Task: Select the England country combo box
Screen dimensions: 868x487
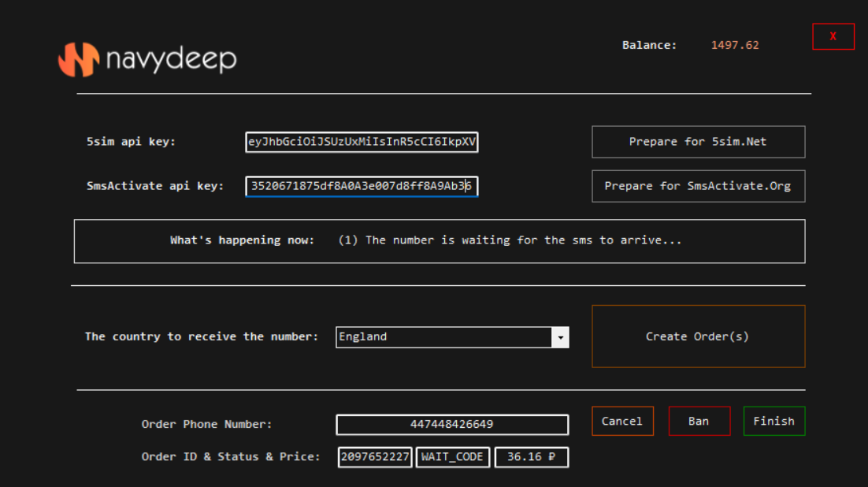Action: 452,337
